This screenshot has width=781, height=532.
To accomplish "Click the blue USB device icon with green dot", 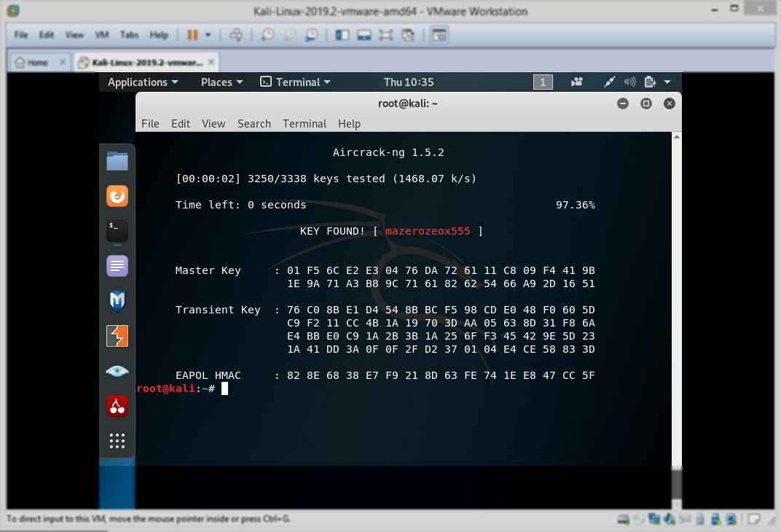I will pyautogui.click(x=715, y=519).
